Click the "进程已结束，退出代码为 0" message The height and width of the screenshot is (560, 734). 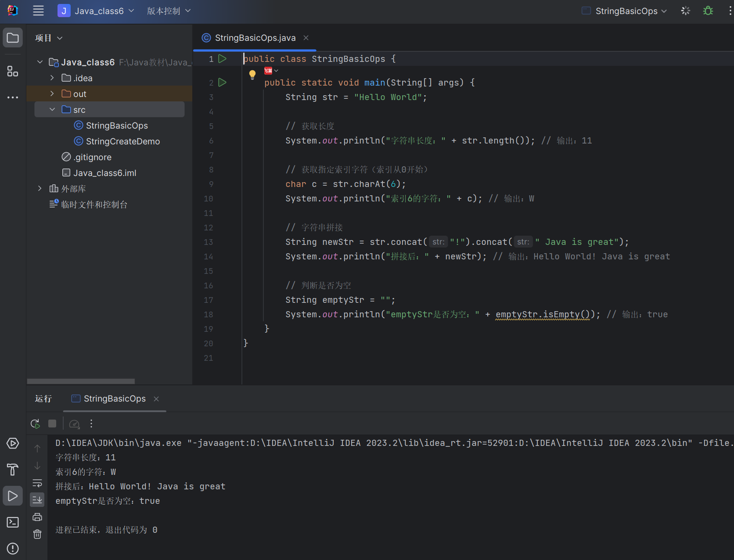pos(106,530)
